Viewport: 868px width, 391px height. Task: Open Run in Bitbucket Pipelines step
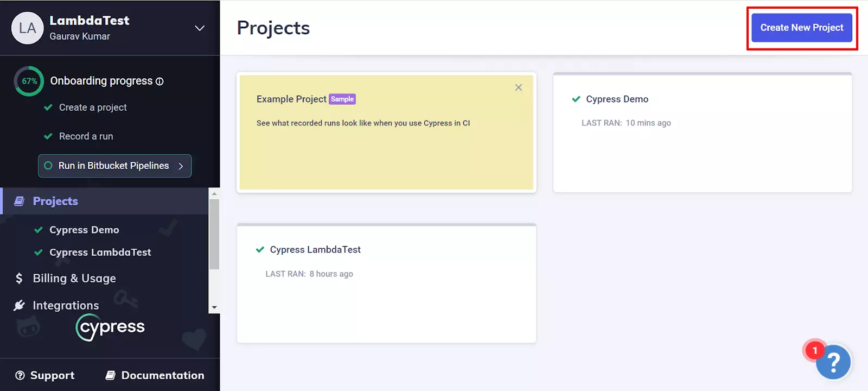coord(114,166)
